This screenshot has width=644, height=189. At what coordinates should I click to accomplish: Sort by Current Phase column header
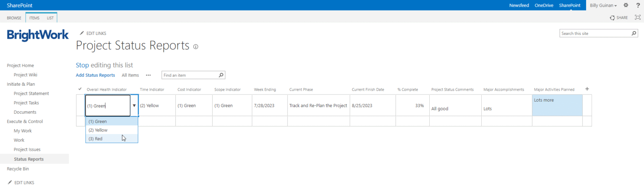click(x=301, y=89)
